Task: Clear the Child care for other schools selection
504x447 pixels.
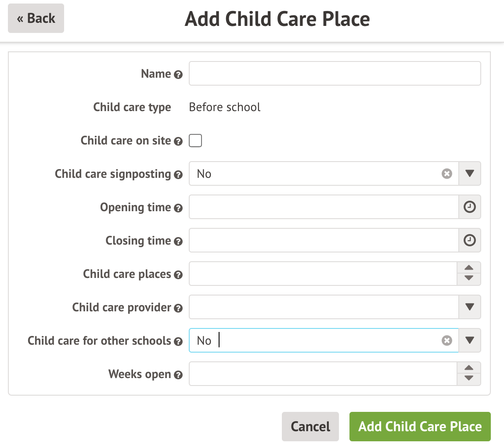Action: coord(447,340)
